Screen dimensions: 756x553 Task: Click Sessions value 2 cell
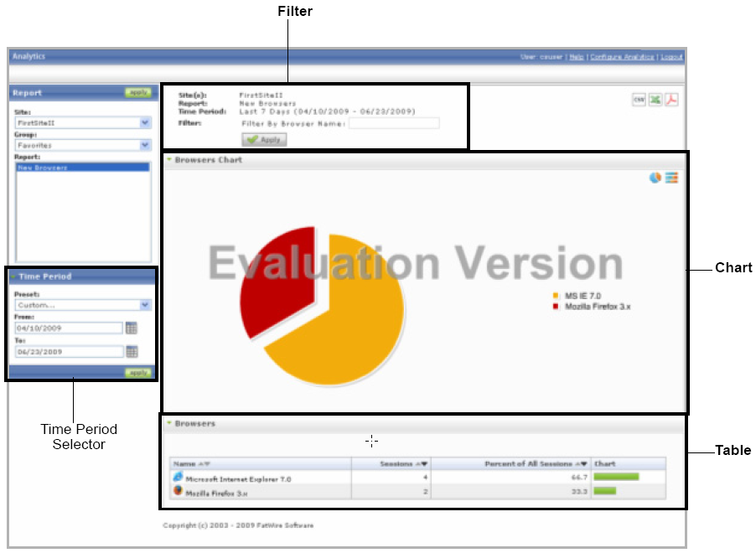pos(391,491)
